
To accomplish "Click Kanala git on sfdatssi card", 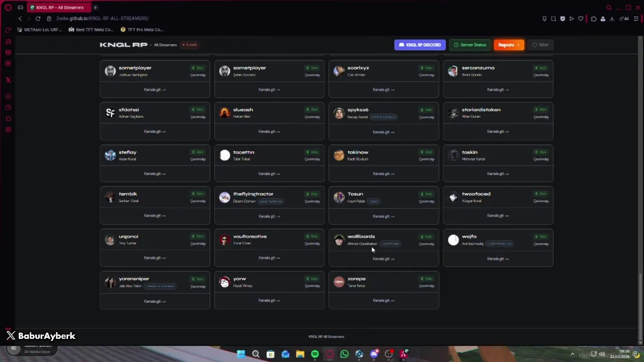I will 155,131.
